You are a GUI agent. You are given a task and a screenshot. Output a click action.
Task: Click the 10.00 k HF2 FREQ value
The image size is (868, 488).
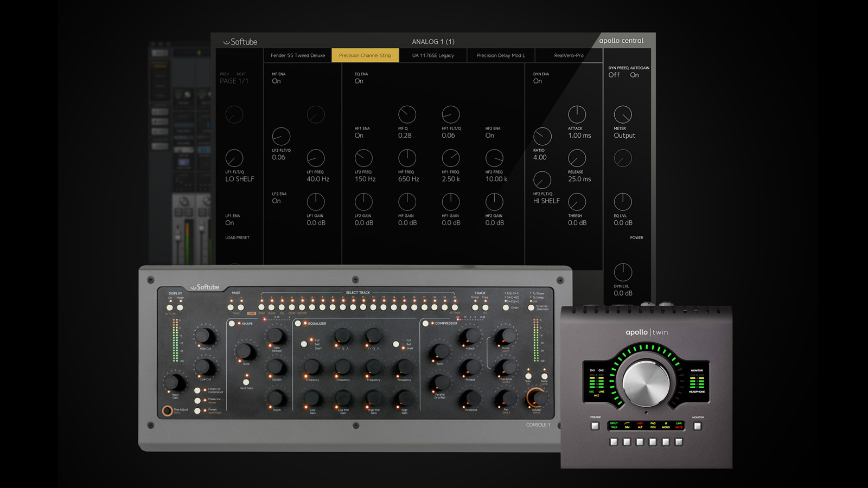496,179
